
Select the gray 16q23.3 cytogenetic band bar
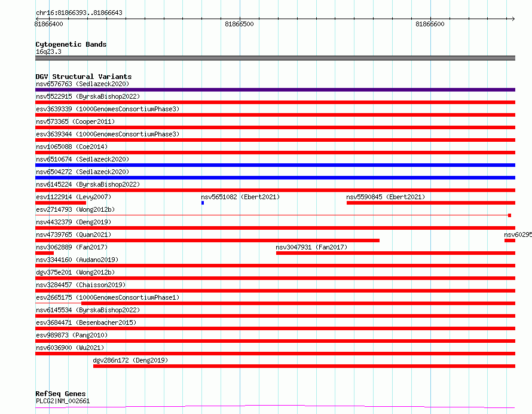pos(275,58)
